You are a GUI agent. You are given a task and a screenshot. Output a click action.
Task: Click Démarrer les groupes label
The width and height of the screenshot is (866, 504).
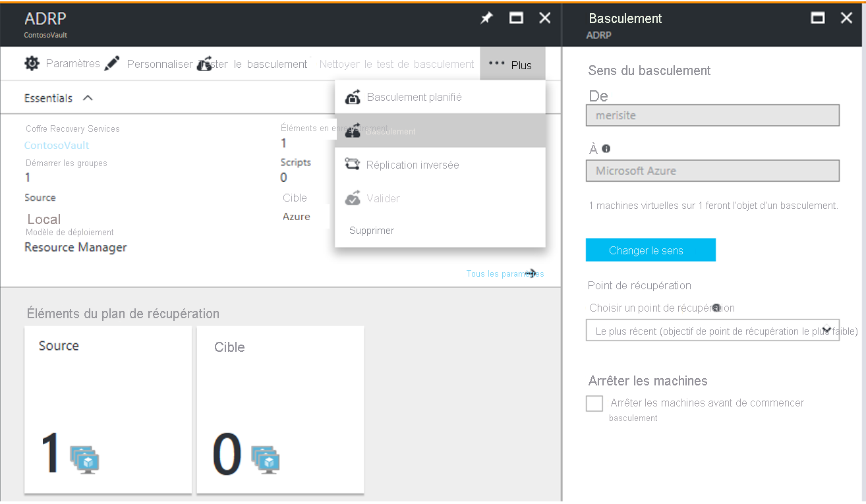[66, 163]
